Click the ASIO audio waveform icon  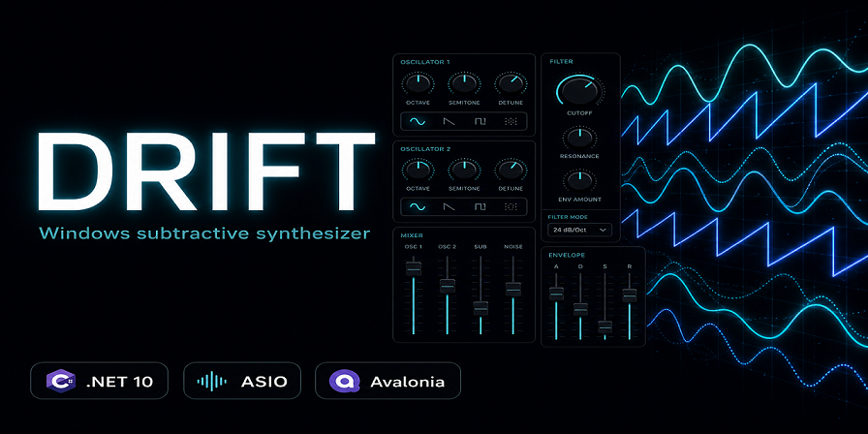(211, 381)
